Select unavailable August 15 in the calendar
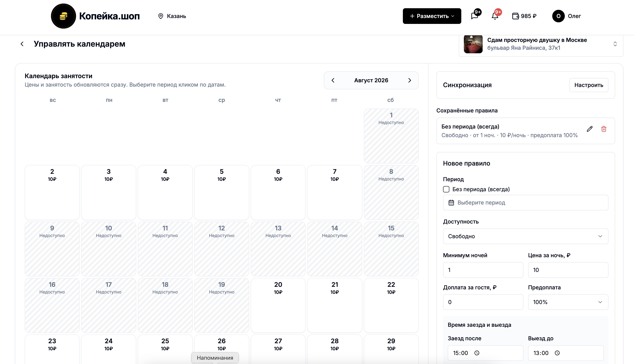Image resolution: width=634 pixels, height=364 pixels. click(x=391, y=249)
